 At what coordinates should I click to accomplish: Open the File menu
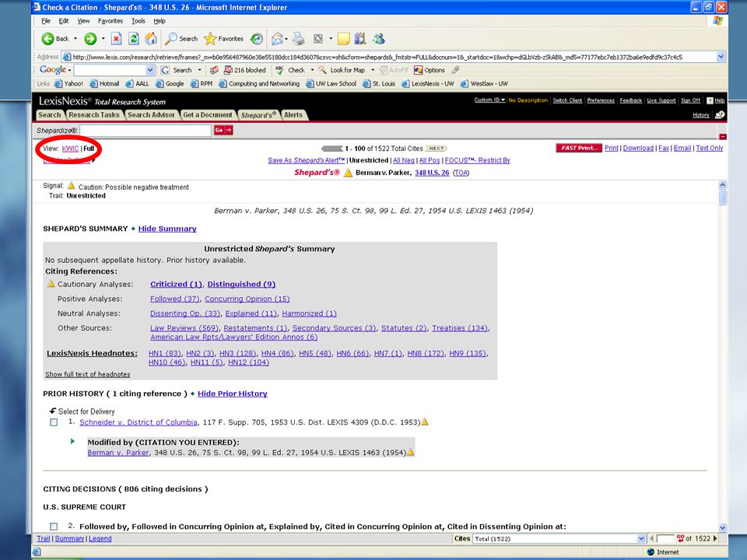[46, 21]
